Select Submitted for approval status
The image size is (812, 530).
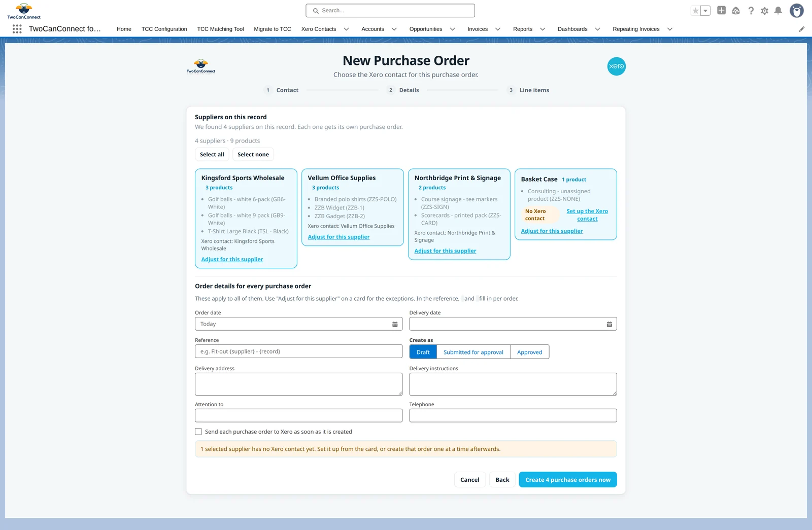pos(473,352)
